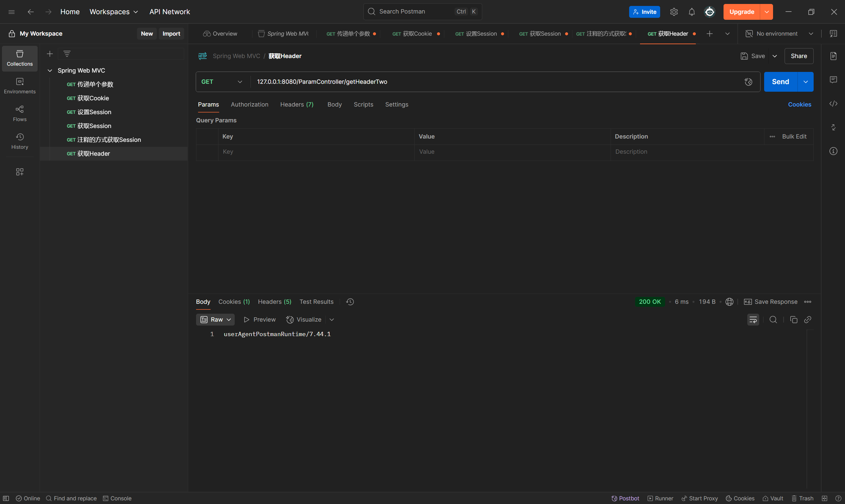Image resolution: width=845 pixels, height=504 pixels.
Task: Click the Share button
Action: point(799,56)
